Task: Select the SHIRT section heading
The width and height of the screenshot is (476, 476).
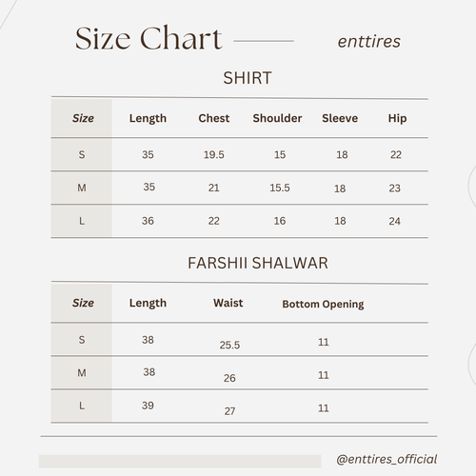Action: click(248, 78)
